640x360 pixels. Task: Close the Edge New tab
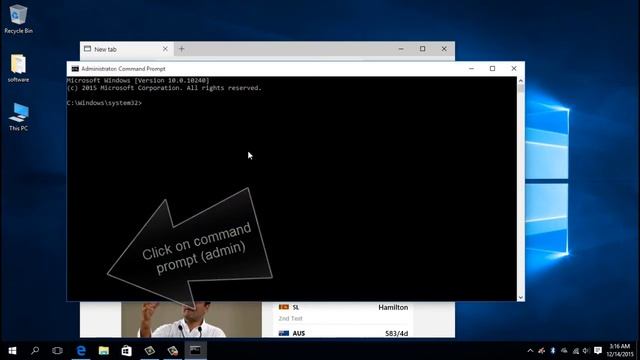coord(165,49)
